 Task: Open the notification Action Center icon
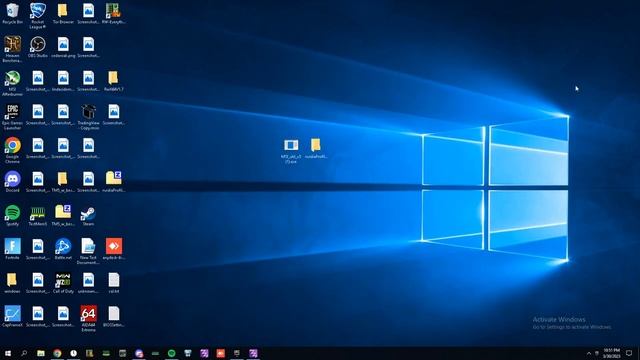[x=629, y=353]
